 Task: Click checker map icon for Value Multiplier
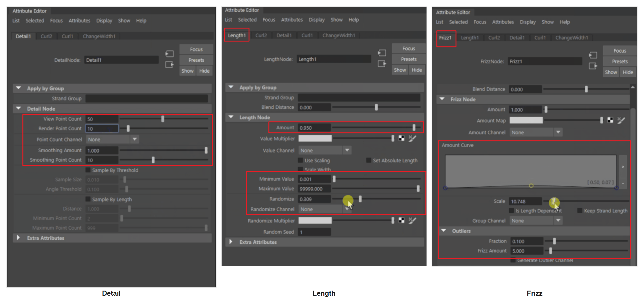coord(401,138)
